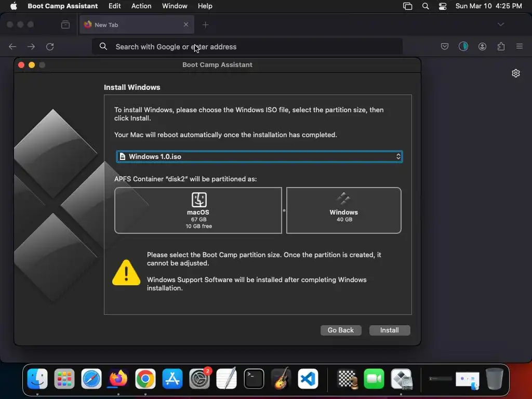Image resolution: width=532 pixels, height=399 pixels.
Task: Launch Terminal from the Dock
Action: (x=254, y=379)
